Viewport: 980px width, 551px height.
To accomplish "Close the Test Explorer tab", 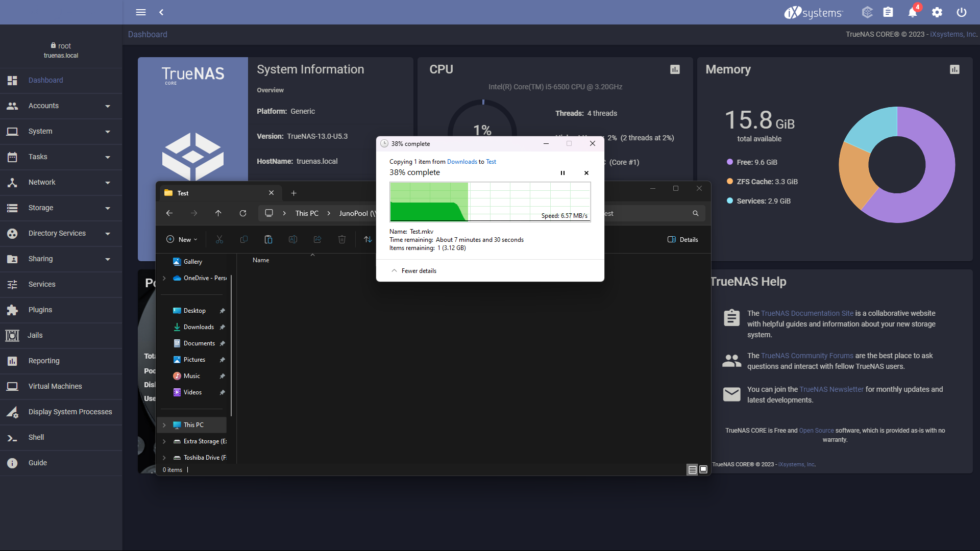I will click(272, 193).
